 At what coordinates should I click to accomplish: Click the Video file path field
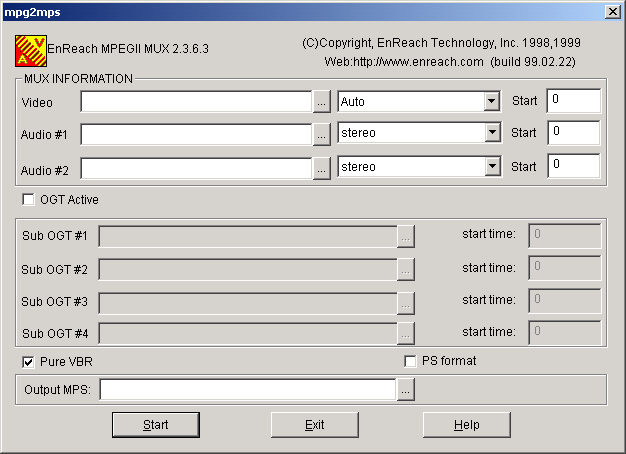pyautogui.click(x=196, y=102)
